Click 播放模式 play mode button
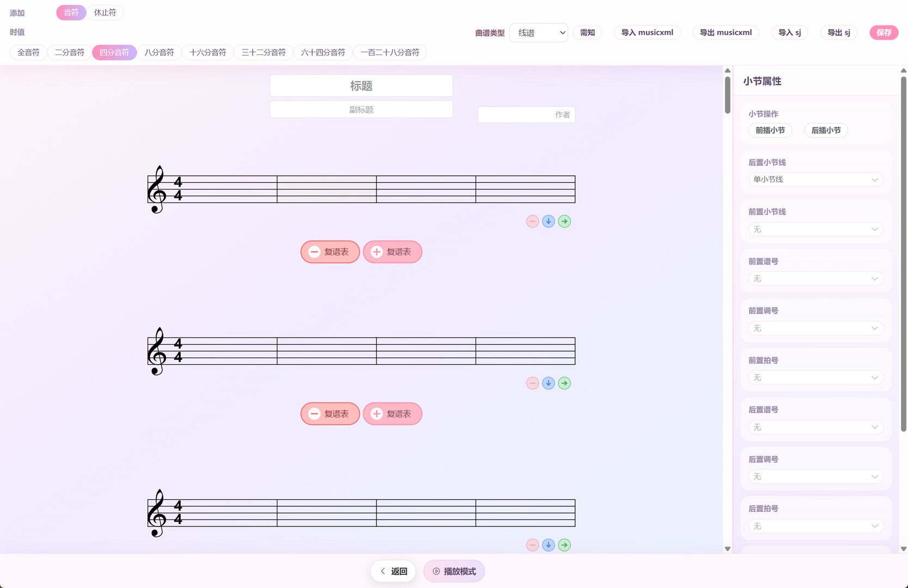This screenshot has height=588, width=908. pos(454,571)
